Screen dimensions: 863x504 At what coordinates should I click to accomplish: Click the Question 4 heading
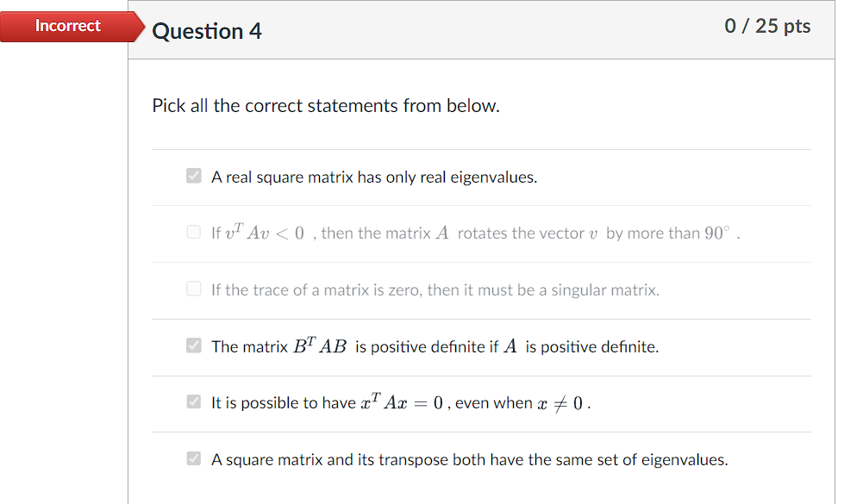point(207,30)
